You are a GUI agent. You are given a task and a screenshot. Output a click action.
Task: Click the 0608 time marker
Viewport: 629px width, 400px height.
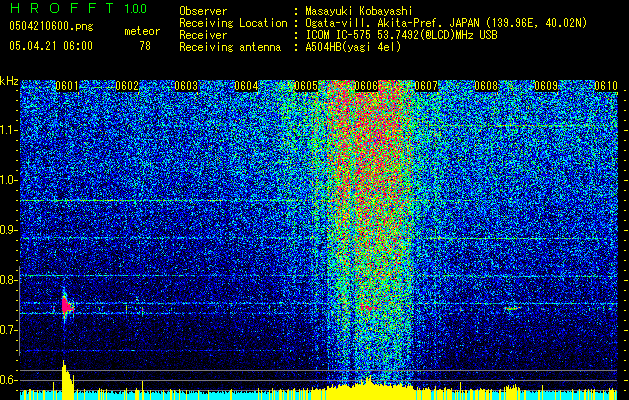486,86
